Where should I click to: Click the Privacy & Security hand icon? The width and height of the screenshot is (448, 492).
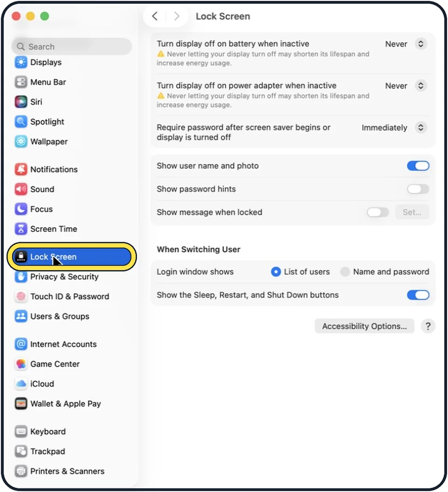point(21,277)
